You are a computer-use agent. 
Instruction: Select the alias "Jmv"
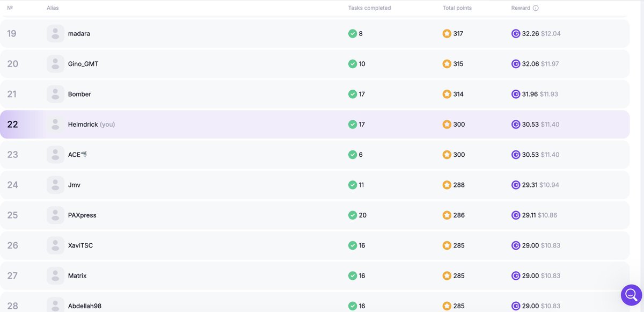(74, 185)
